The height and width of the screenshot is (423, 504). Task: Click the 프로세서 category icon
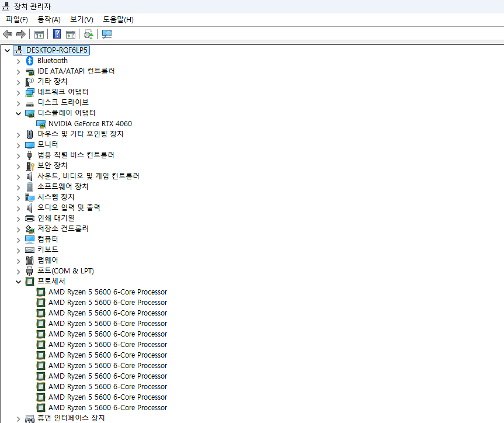(30, 282)
